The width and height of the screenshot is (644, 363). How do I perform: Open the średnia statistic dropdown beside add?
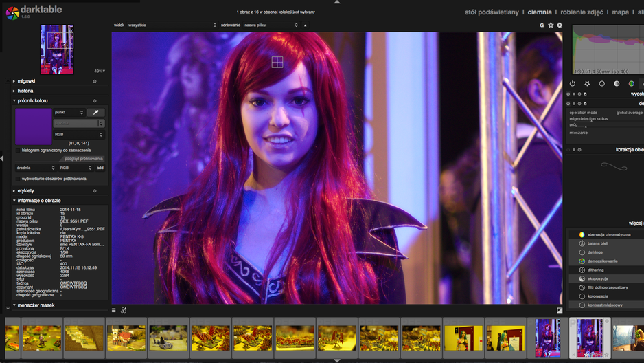(x=35, y=168)
